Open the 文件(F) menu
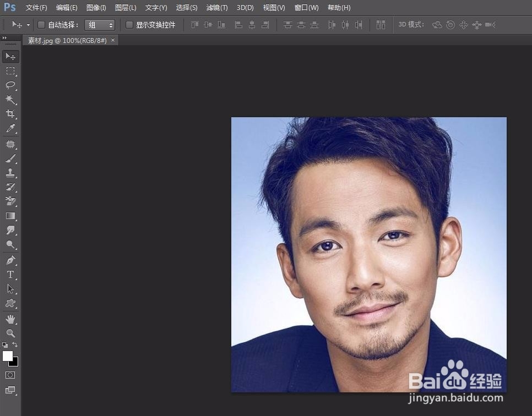The height and width of the screenshot is (416, 532). point(36,8)
